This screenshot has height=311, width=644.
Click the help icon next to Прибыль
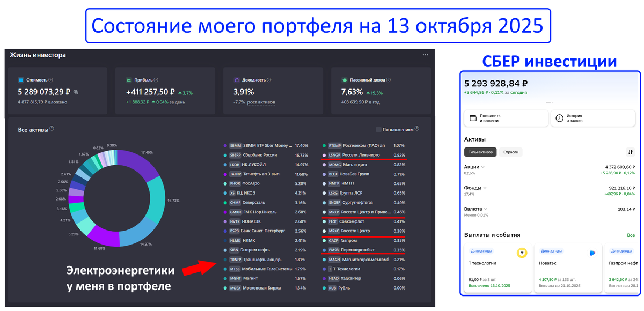(x=156, y=80)
